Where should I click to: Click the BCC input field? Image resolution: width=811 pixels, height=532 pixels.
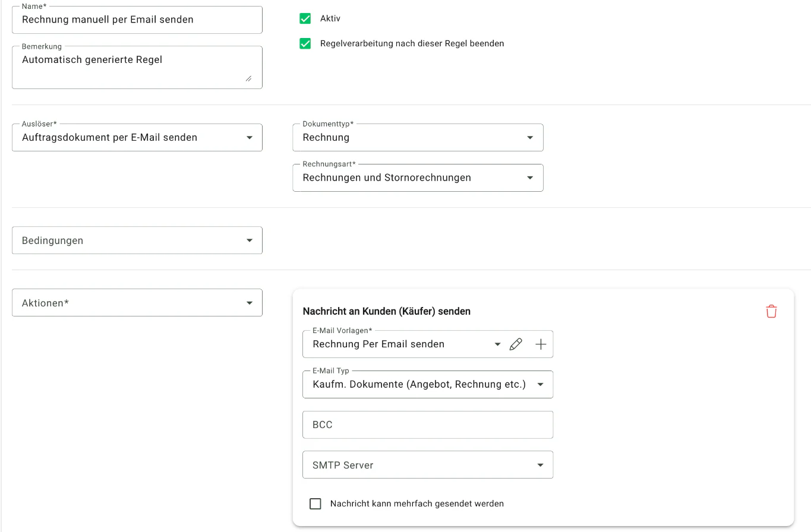tap(428, 425)
